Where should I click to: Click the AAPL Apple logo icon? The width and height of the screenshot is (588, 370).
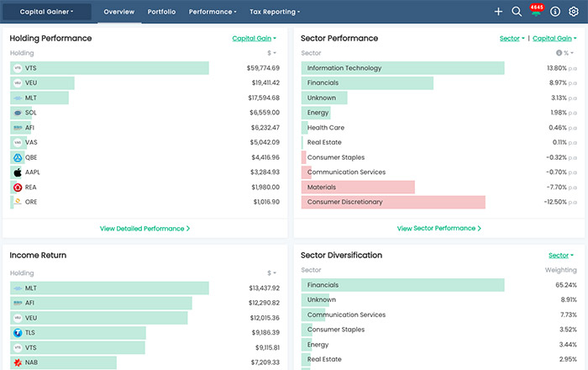pyautogui.click(x=18, y=172)
